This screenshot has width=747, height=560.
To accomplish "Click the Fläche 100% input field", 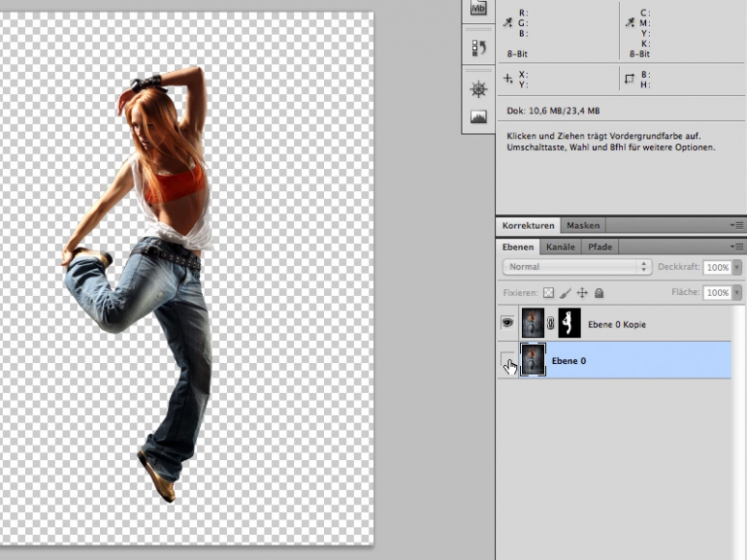I will coord(718,292).
